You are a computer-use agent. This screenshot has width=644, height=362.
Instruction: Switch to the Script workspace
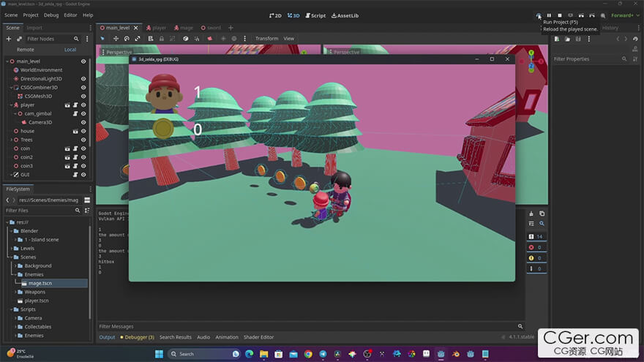coord(315,15)
